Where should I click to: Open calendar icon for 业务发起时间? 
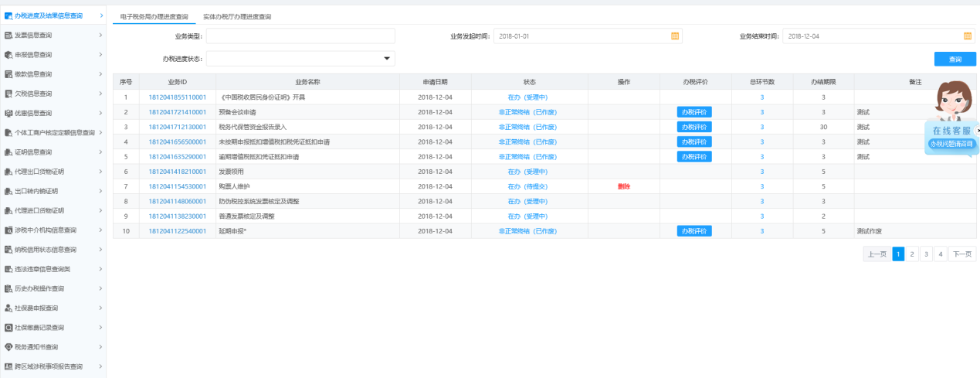click(x=675, y=36)
